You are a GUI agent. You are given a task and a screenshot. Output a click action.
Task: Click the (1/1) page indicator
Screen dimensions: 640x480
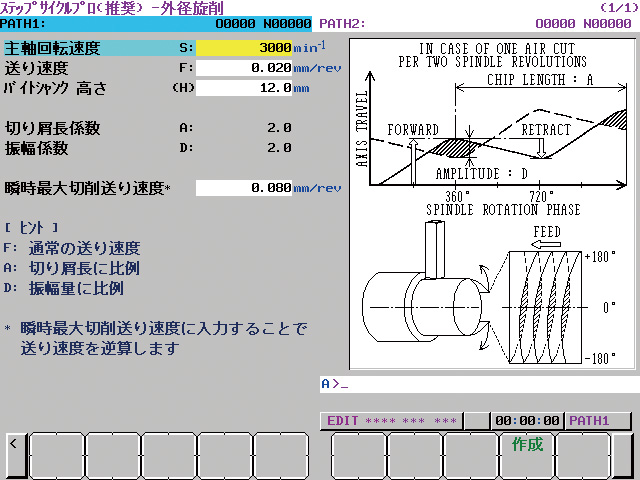coord(619,8)
